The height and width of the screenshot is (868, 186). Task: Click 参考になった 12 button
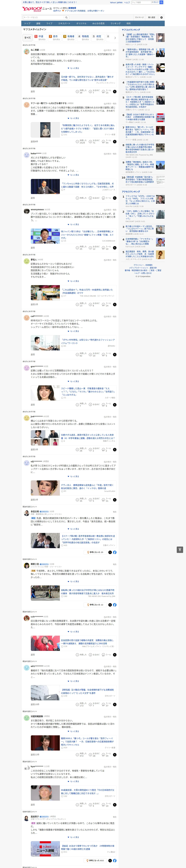point(95,605)
